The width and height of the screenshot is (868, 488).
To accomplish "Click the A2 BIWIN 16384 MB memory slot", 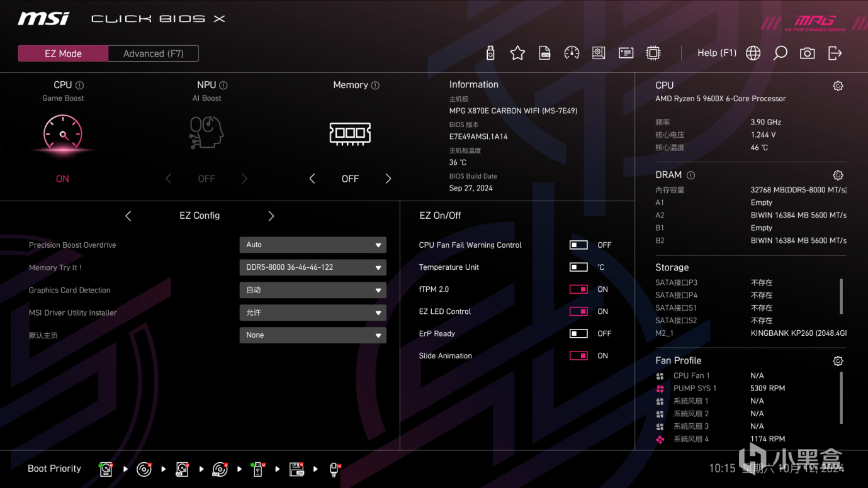I will click(x=751, y=215).
